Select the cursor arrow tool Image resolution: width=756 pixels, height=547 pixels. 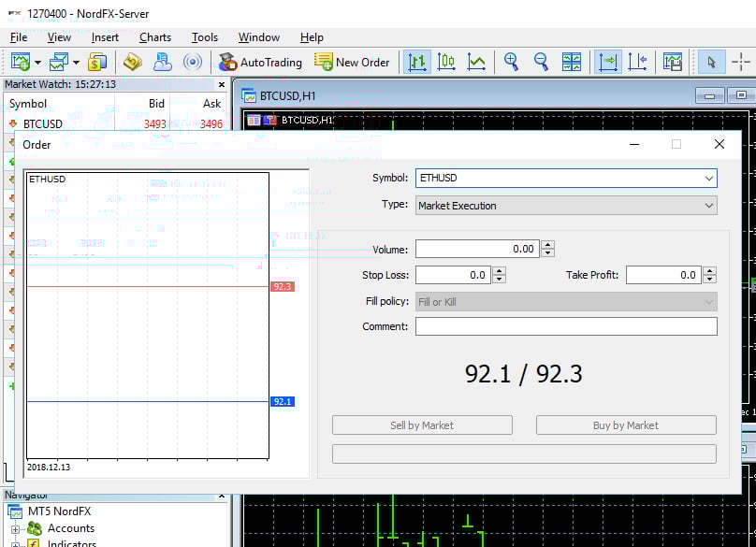712,62
